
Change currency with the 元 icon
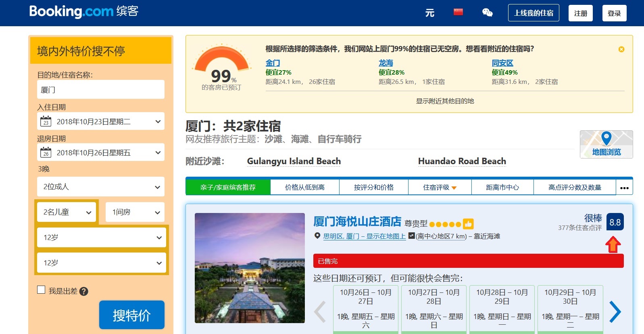click(430, 13)
